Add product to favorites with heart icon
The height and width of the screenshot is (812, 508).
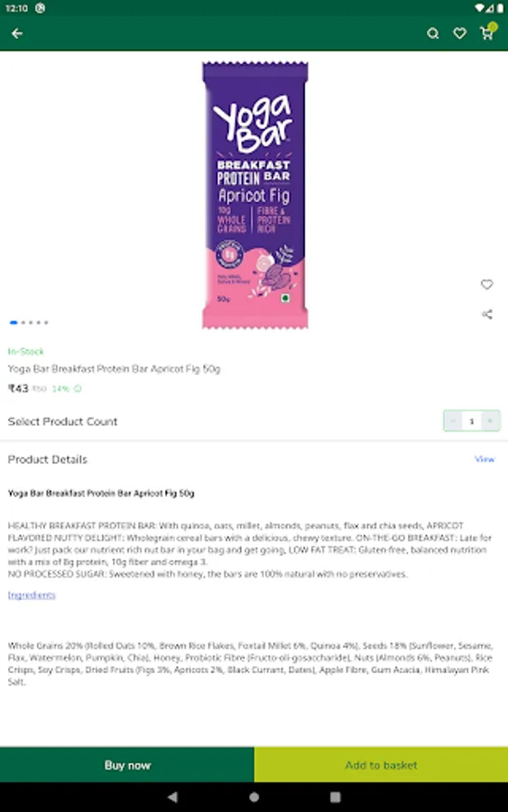(x=486, y=284)
